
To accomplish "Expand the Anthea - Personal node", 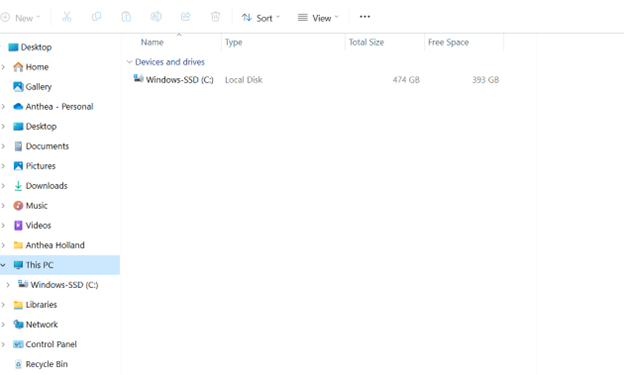I will tap(3, 106).
